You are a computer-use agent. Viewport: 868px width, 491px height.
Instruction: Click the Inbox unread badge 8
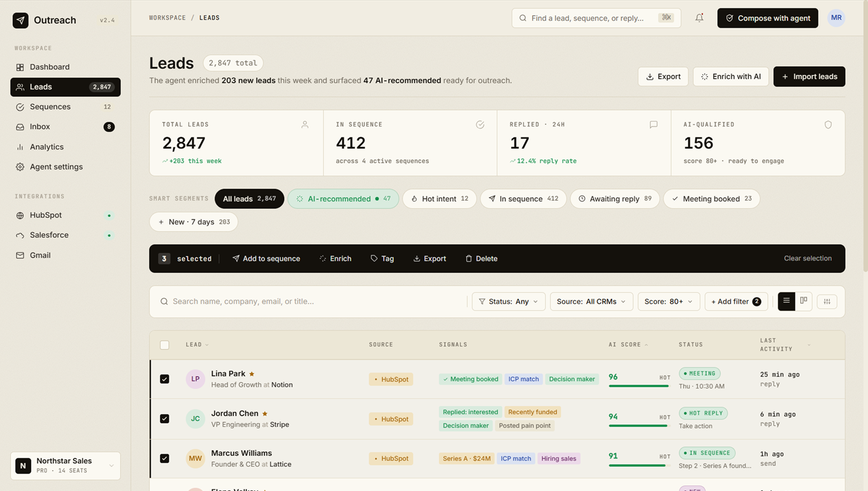click(109, 127)
